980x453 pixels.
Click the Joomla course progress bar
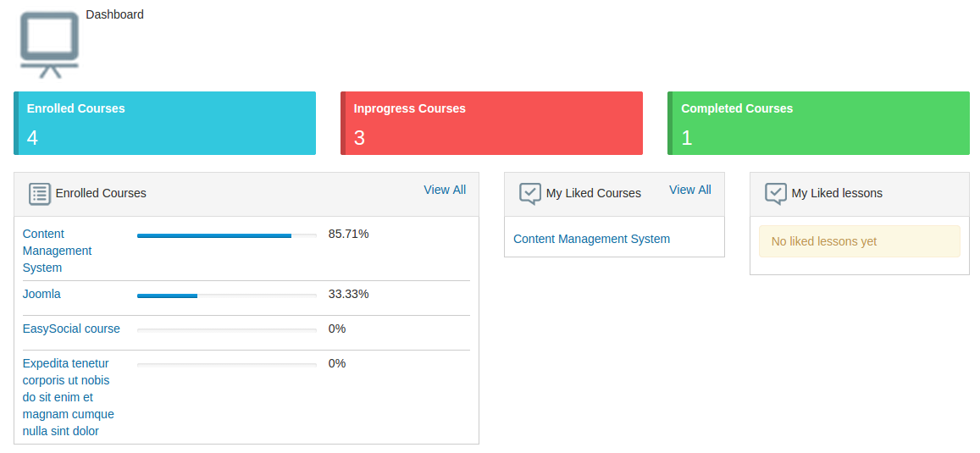[x=226, y=296]
